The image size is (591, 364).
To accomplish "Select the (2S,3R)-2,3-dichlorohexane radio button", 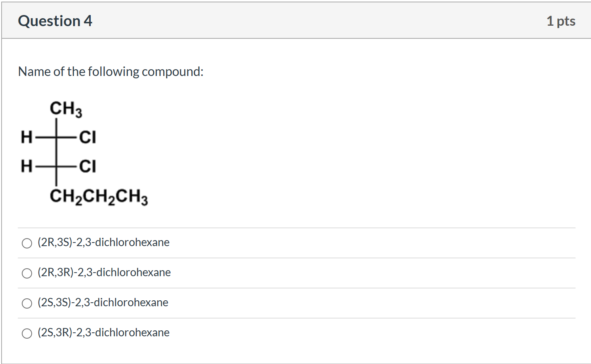I will click(27, 333).
